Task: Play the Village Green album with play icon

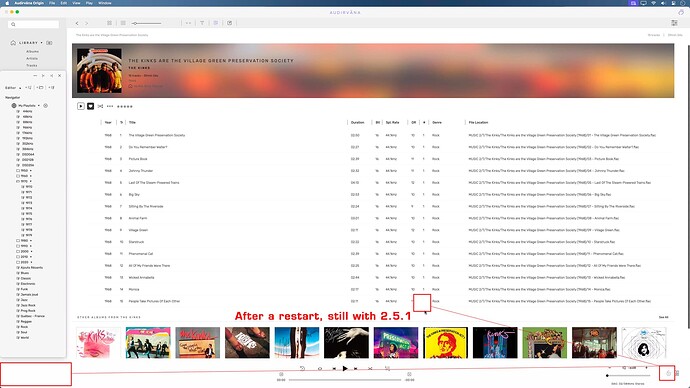Action: click(x=81, y=106)
